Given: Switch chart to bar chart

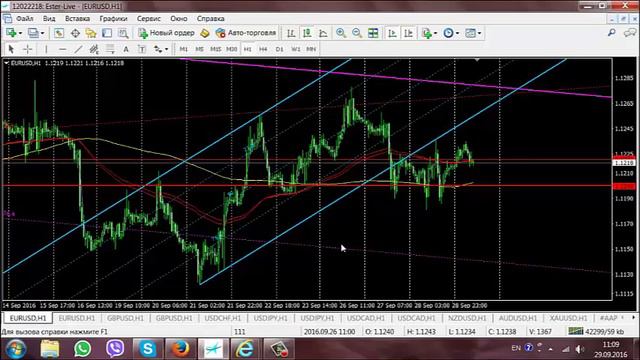Looking at the screenshot, I should [x=291, y=33].
